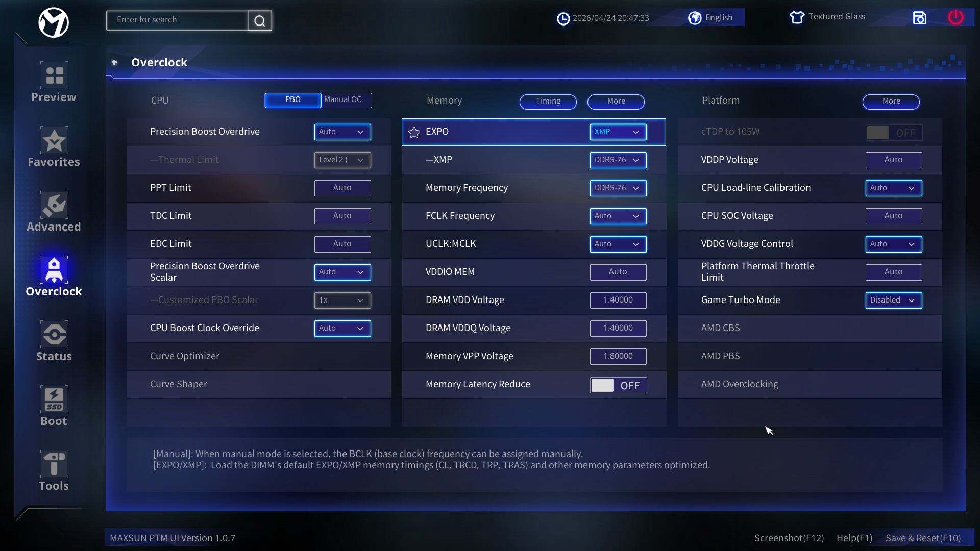Open UCLK:MCLK dropdown
980x551 pixels.
(x=618, y=244)
